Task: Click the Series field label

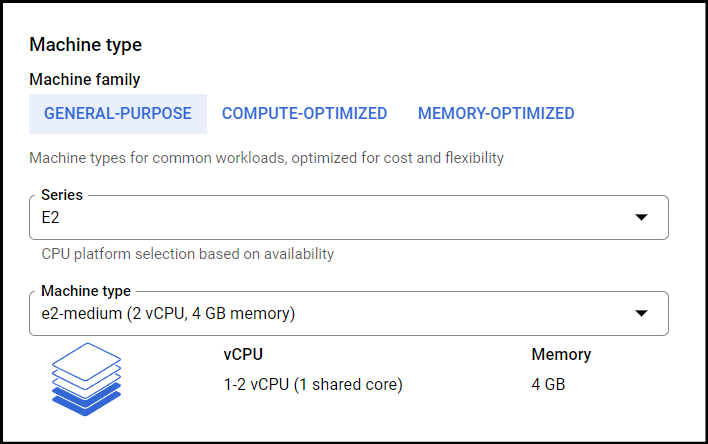Action: (62, 195)
